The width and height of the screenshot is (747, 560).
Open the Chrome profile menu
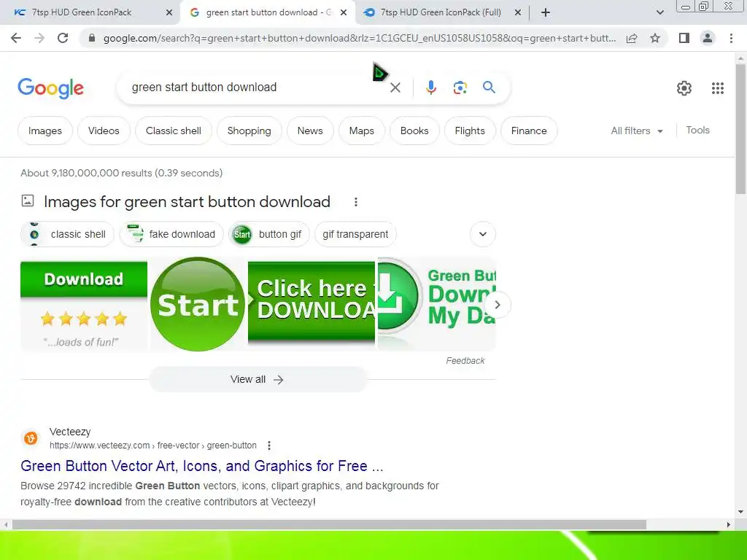pyautogui.click(x=708, y=38)
